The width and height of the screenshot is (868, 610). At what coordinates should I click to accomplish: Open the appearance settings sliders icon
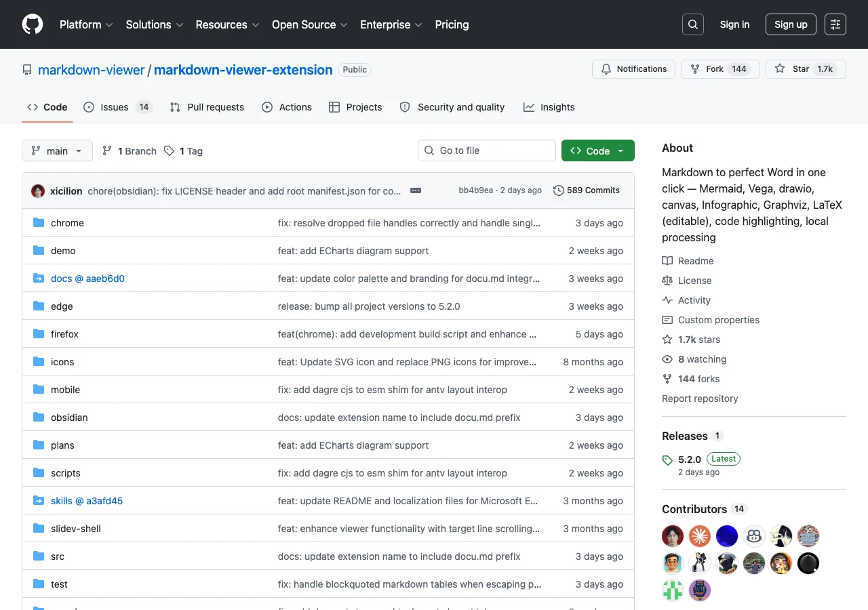(x=835, y=24)
